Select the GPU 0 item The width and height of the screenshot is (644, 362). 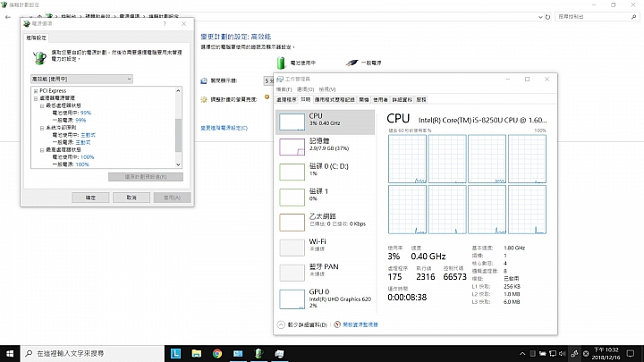(326, 299)
